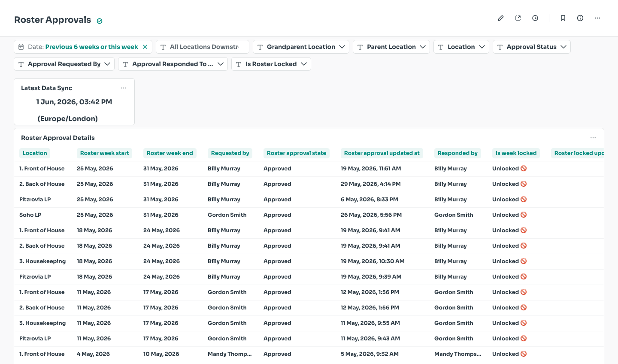The width and height of the screenshot is (618, 364).
Task: Click 4 May, 2026 week start cell
Action: point(93,354)
